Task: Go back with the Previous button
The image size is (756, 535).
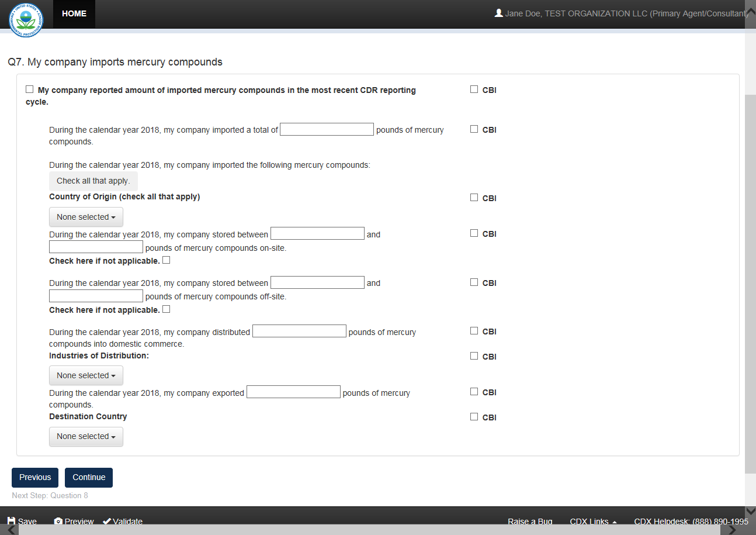Action: tap(35, 477)
